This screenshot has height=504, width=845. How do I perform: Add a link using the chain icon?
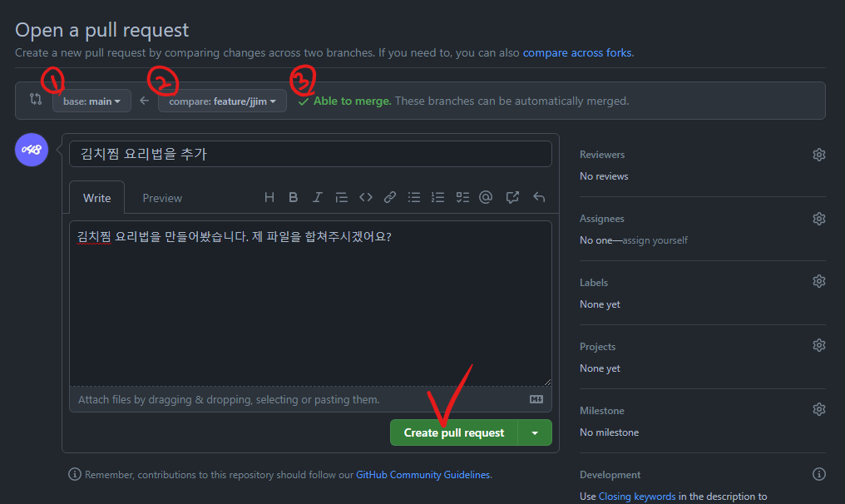click(x=389, y=197)
